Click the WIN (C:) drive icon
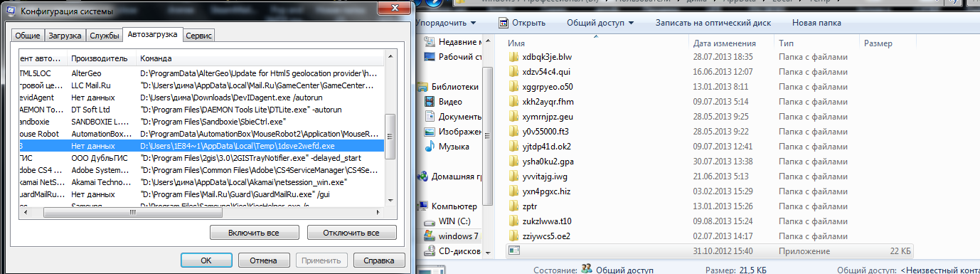This screenshot has height=274, width=980. 430,221
